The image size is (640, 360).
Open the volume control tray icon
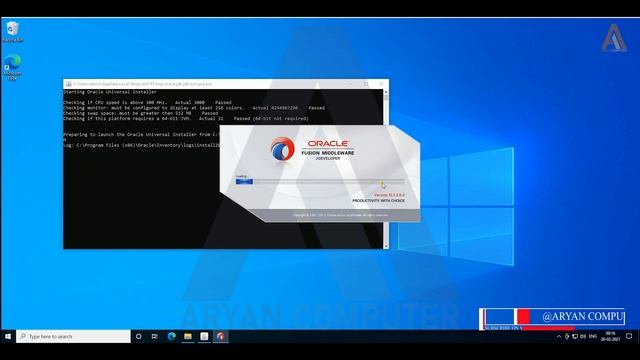point(583,336)
